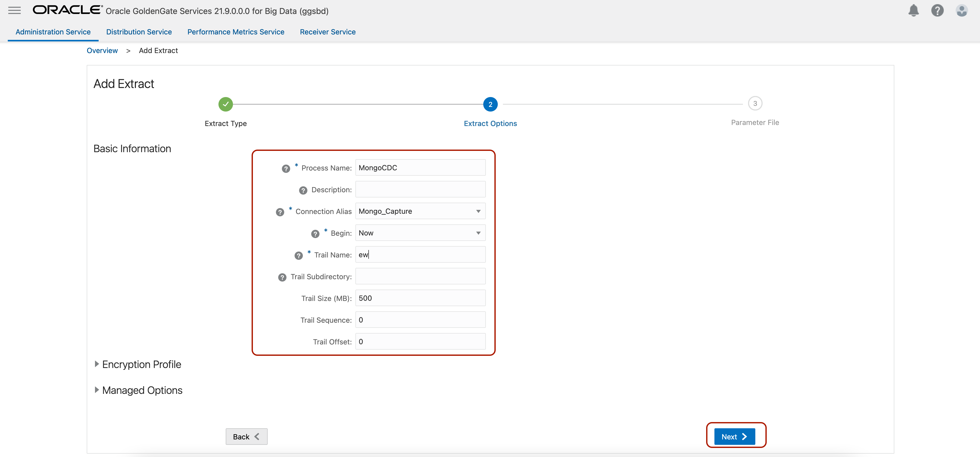This screenshot has width=980, height=457.
Task: Go to Overview breadcrumb link
Action: pyautogui.click(x=102, y=50)
